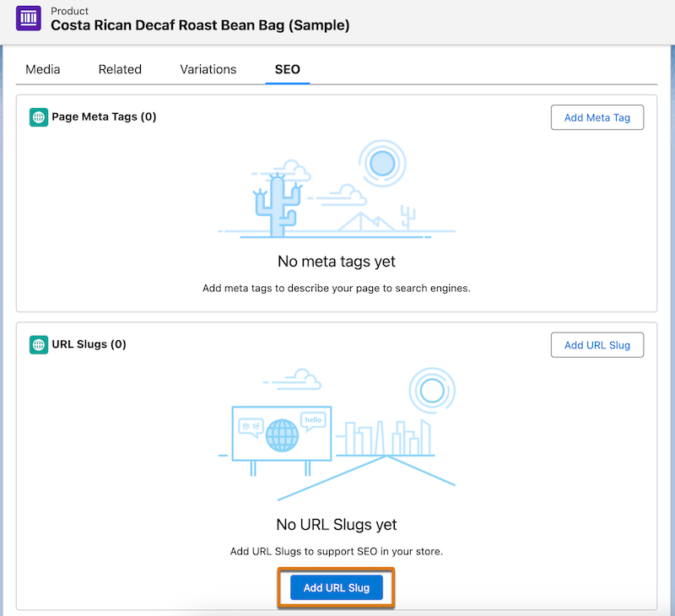The height and width of the screenshot is (616, 675).
Task: Click the desert cactus illustration
Action: pyautogui.click(x=336, y=189)
